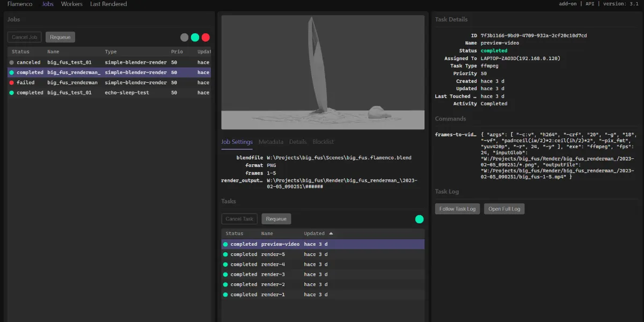
Task: Switch to the Details tab
Action: (x=298, y=142)
